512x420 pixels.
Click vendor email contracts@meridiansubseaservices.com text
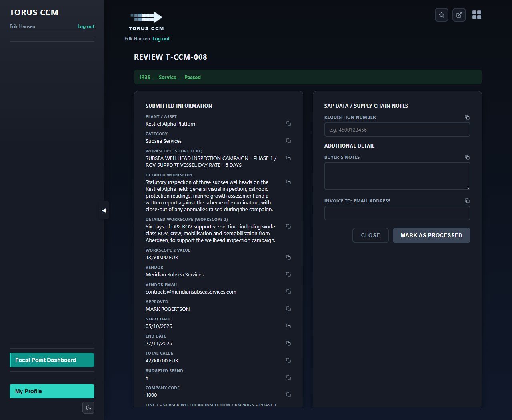pyautogui.click(x=191, y=292)
